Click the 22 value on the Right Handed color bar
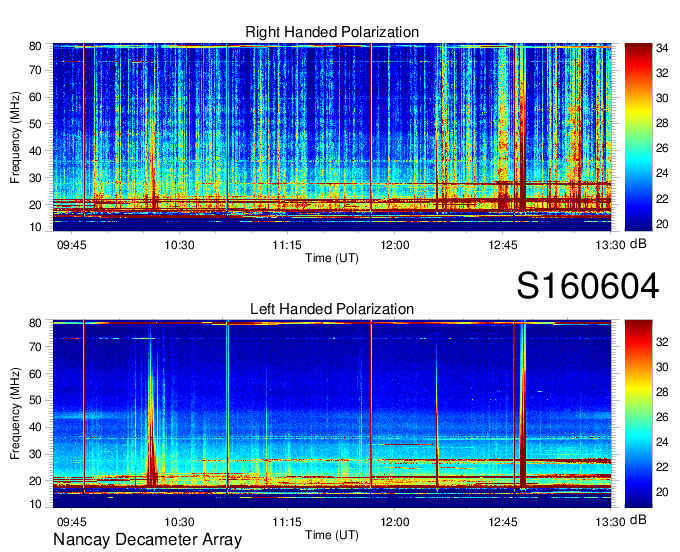The width and height of the screenshot is (680, 552). pos(662,199)
